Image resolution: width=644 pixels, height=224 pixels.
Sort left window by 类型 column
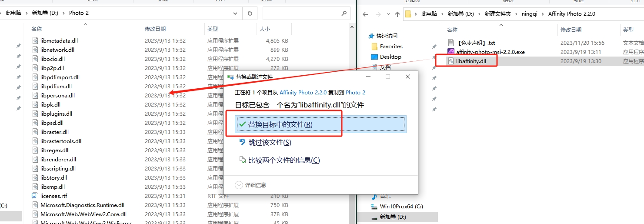pos(213,29)
